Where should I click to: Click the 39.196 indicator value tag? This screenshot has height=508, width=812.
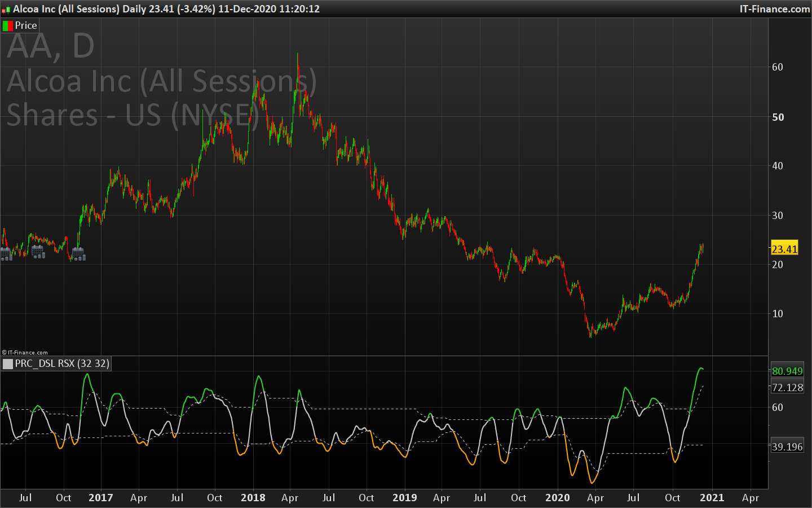[x=787, y=446]
